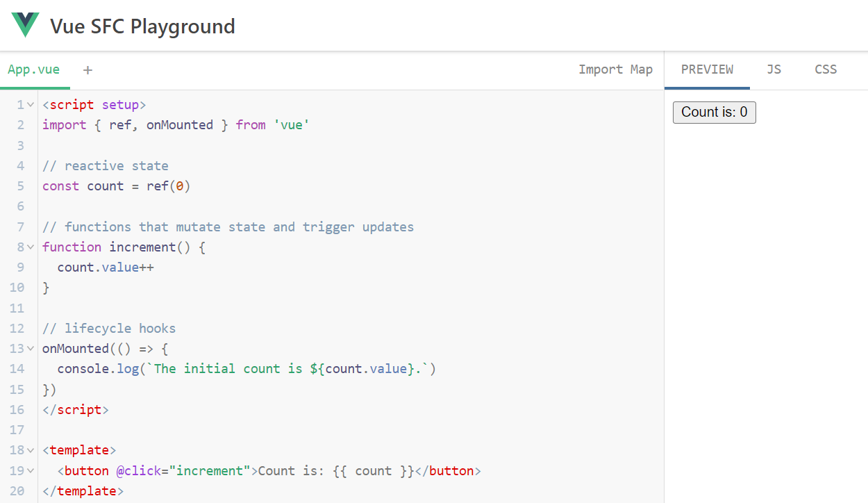Click count.value++ inside increment function

[x=105, y=267]
